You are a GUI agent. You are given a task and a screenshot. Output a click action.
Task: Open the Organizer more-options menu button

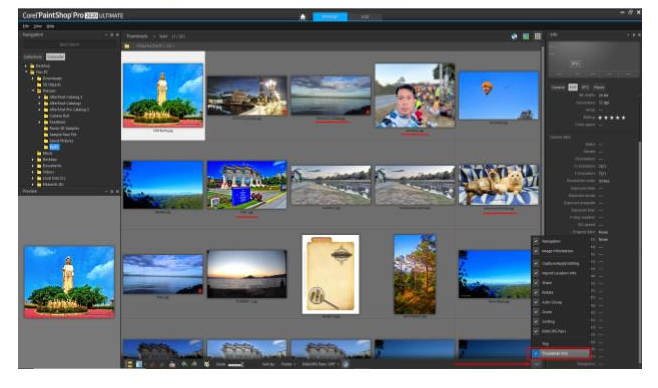click(537, 364)
